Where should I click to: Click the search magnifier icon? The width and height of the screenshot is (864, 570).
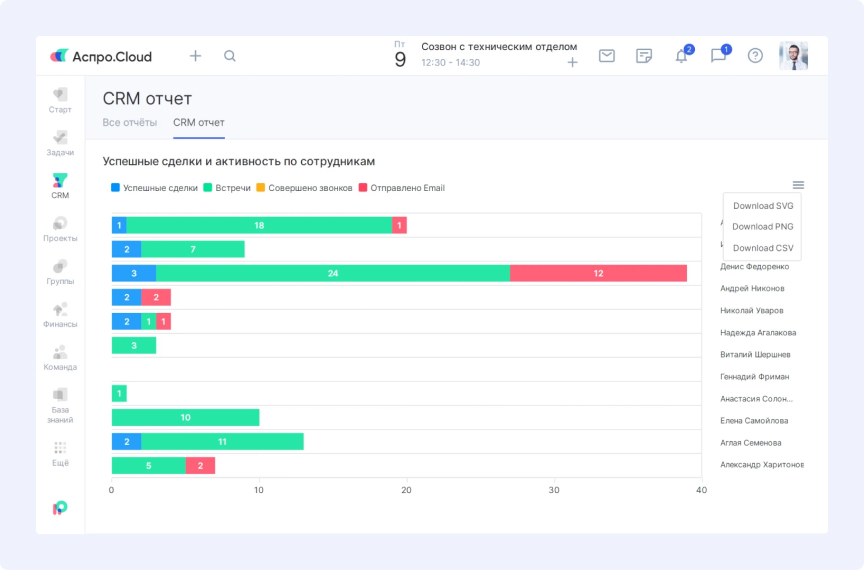[x=230, y=56]
